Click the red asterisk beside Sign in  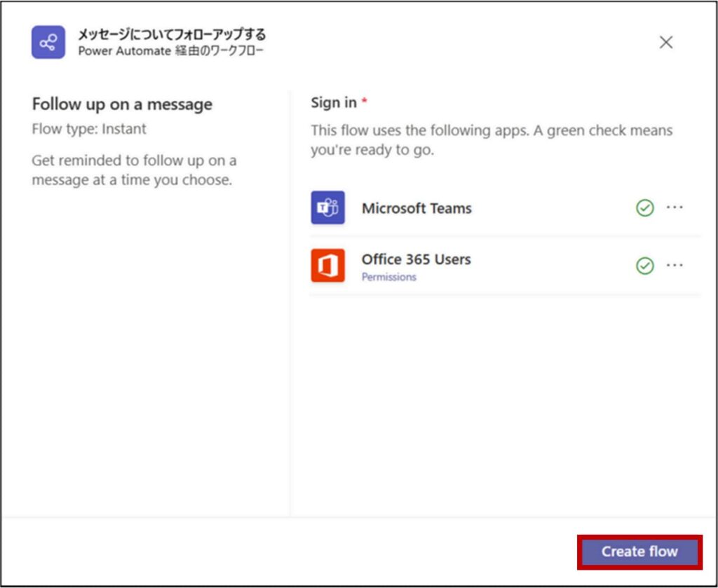click(365, 102)
